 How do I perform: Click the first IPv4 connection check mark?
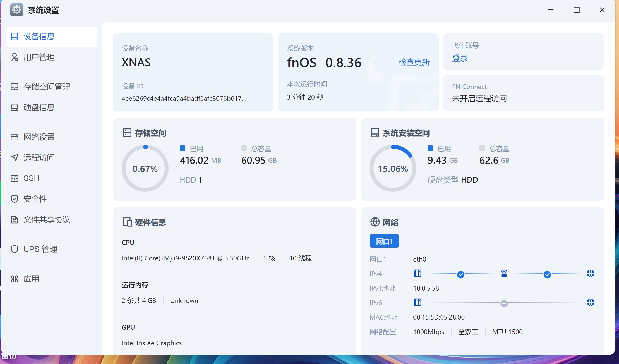point(461,275)
